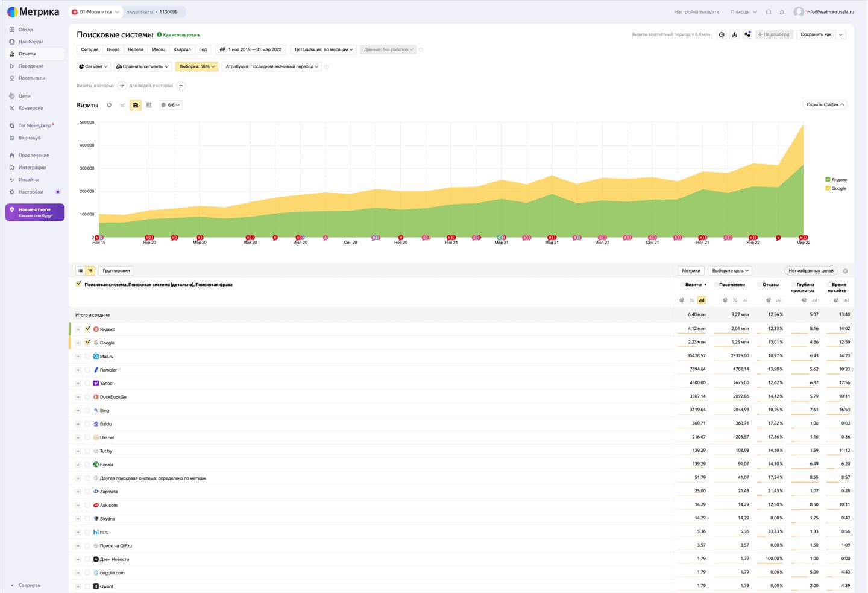Open the date range 1 ноя 2019 — 31 мар 2022
This screenshot has width=868, height=593.
tap(250, 49)
